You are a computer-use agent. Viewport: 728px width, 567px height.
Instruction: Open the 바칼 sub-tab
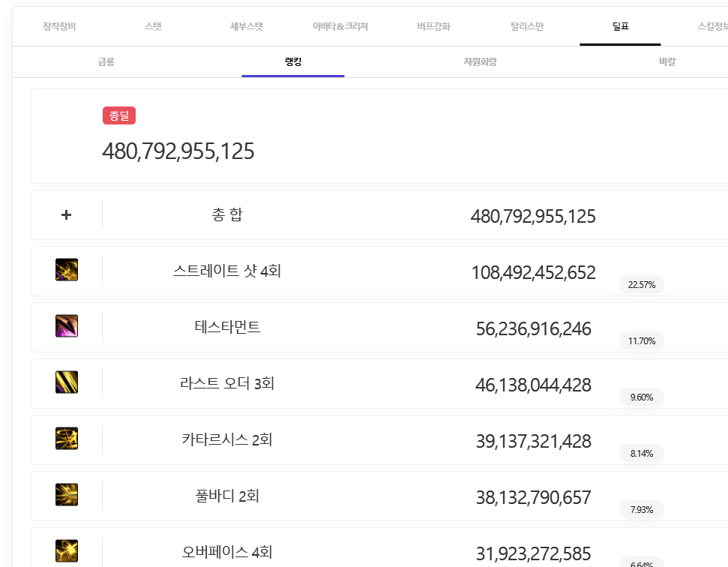pos(667,62)
